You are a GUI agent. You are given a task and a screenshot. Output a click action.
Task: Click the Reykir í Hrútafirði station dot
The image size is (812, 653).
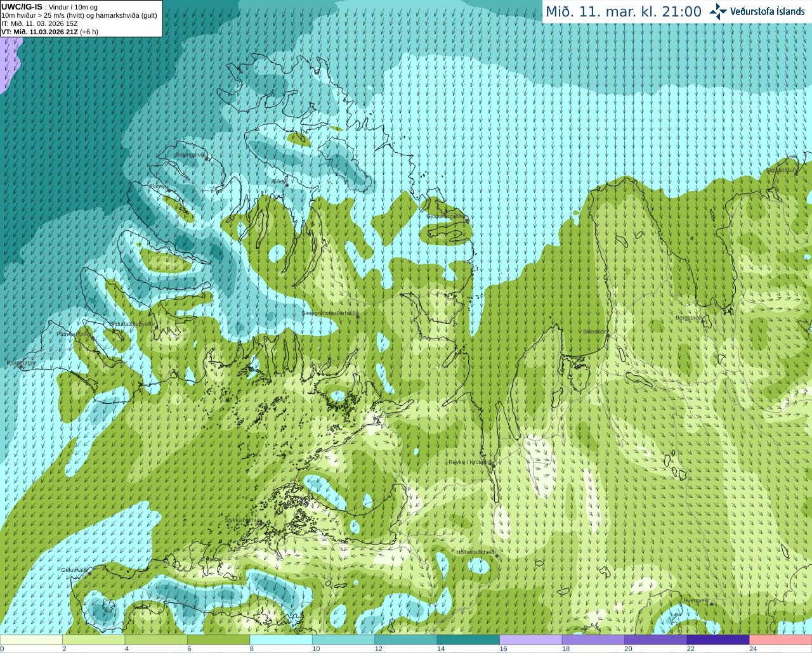coord(492,466)
